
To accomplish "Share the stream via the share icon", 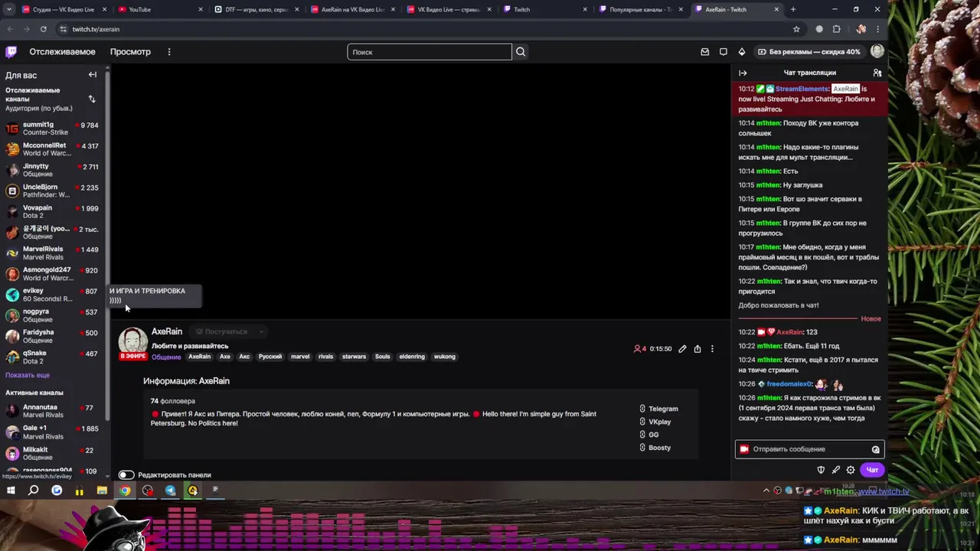I will click(697, 349).
